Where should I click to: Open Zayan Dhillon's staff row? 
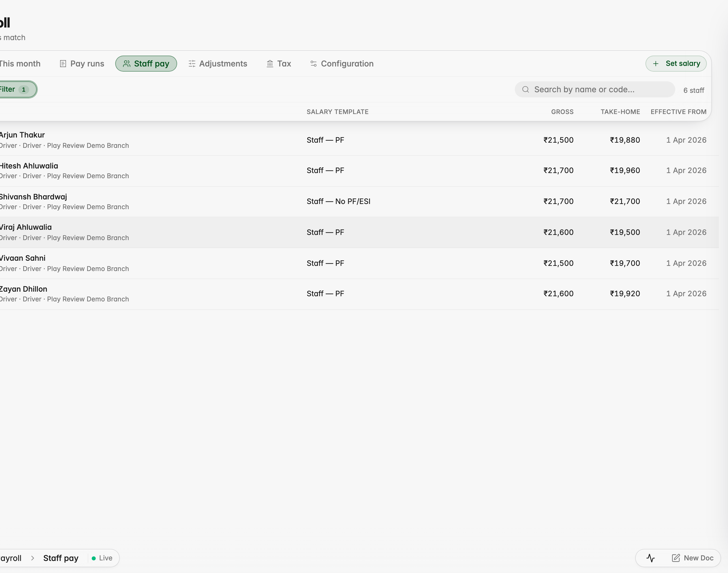pyautogui.click(x=359, y=294)
